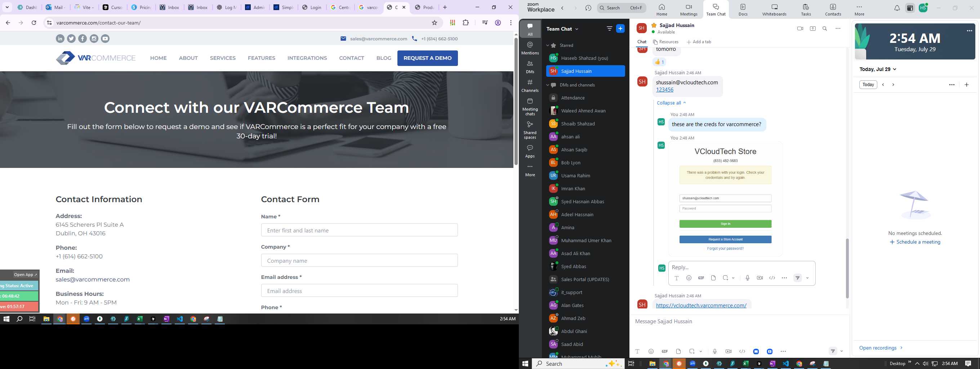Viewport: 980px width, 369px height.
Task: Click VCloudTech Store login screenshot thumbnail
Action: [725, 199]
